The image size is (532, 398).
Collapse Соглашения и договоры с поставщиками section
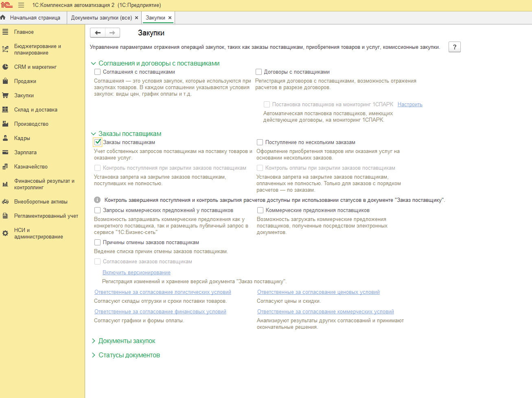pyautogui.click(x=94, y=63)
